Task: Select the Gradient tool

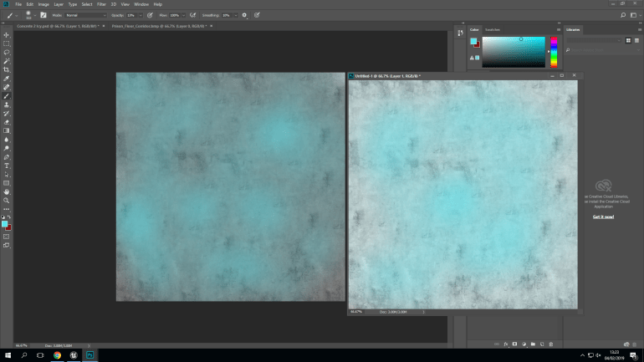Action: point(7,131)
